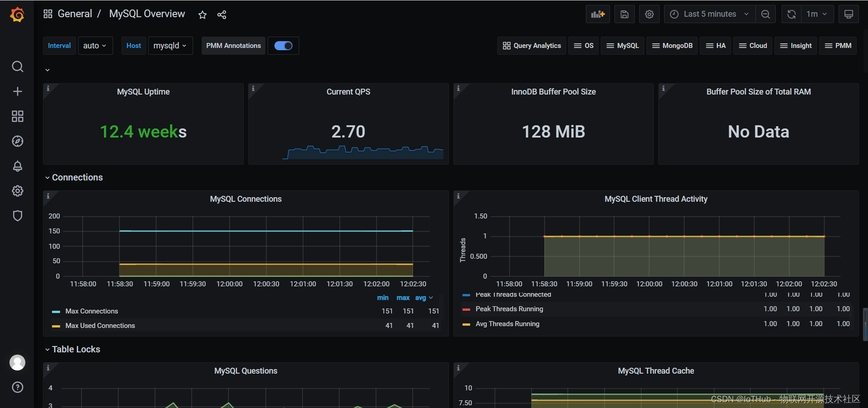Open the Create plus menu in sidebar
The image size is (868, 408).
tap(17, 91)
